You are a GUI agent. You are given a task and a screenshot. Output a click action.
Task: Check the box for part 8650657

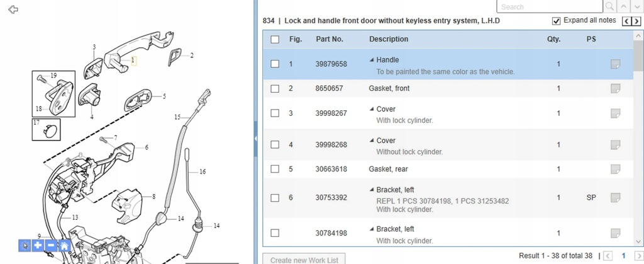click(275, 89)
